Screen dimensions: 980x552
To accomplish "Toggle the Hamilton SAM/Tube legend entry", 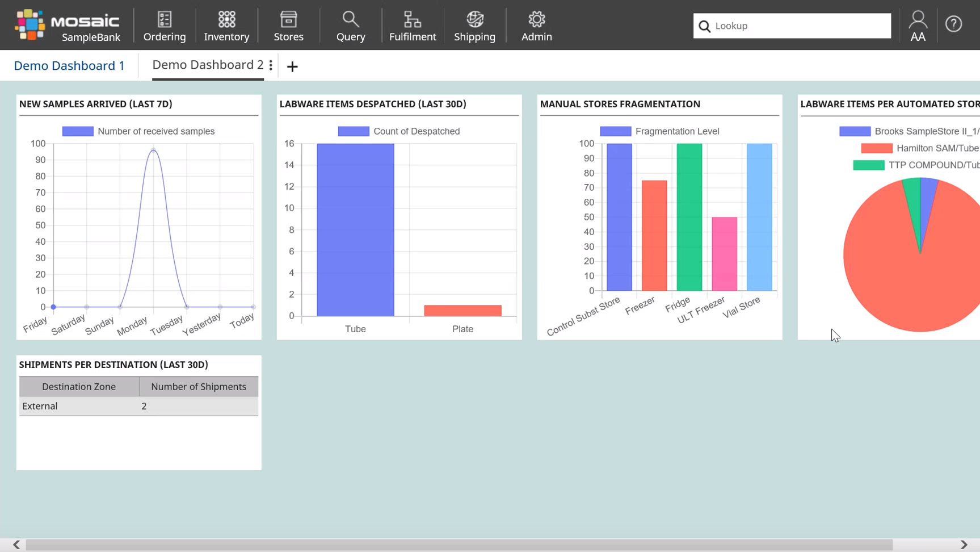I will coord(876,148).
